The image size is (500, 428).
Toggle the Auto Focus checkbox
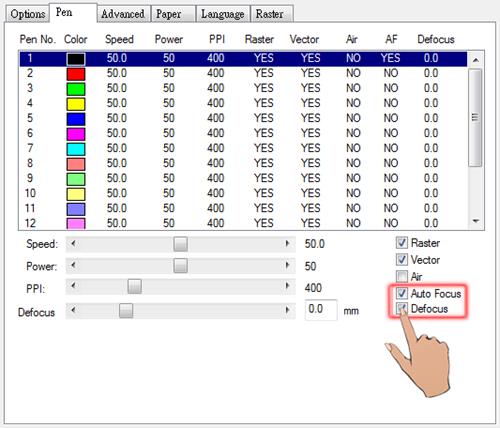coord(402,293)
